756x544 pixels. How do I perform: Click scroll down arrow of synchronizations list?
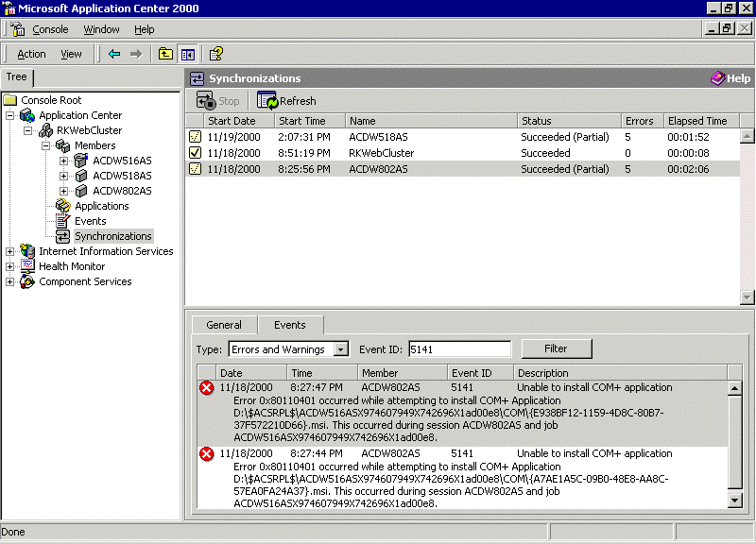(x=747, y=297)
